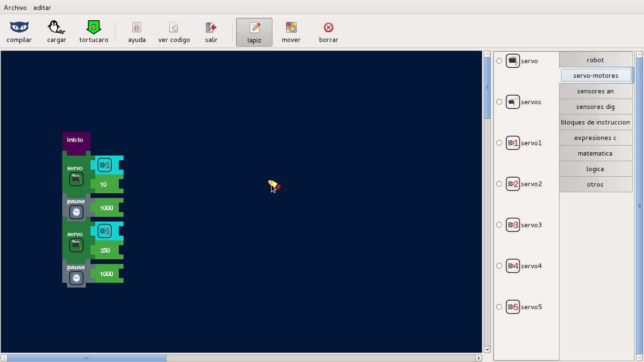Click the canvas horizontal scrollbar thumb
The width and height of the screenshot is (644, 362).
tap(87, 358)
